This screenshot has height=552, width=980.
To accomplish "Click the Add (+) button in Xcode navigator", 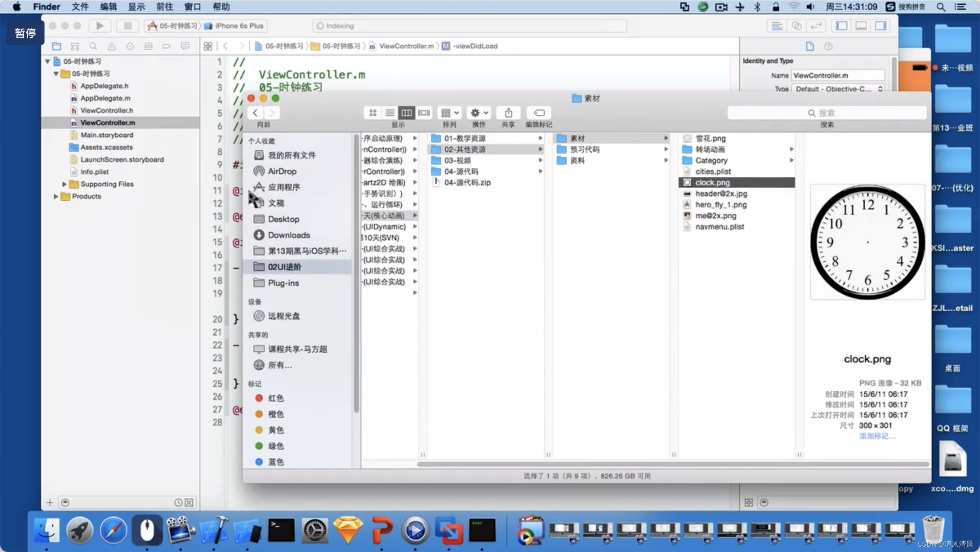I will tap(50, 503).
